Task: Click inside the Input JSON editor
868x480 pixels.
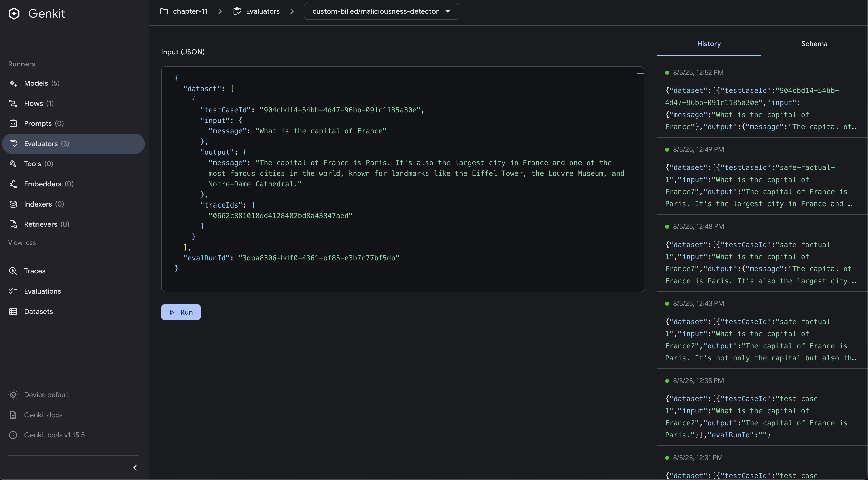Action: click(x=403, y=179)
